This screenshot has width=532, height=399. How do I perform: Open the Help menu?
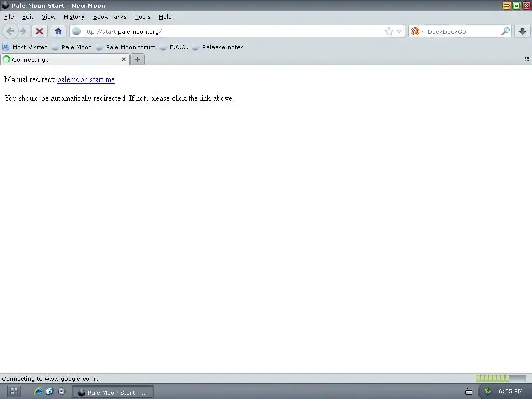point(165,17)
